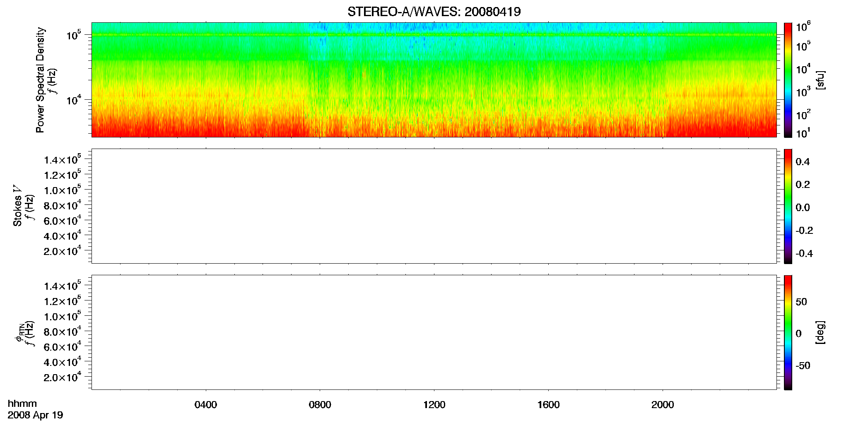Click the 4.0×10⁴ tick on φRTN axis
Image resolution: width=868 pixels, height=447 pixels.
click(63, 361)
